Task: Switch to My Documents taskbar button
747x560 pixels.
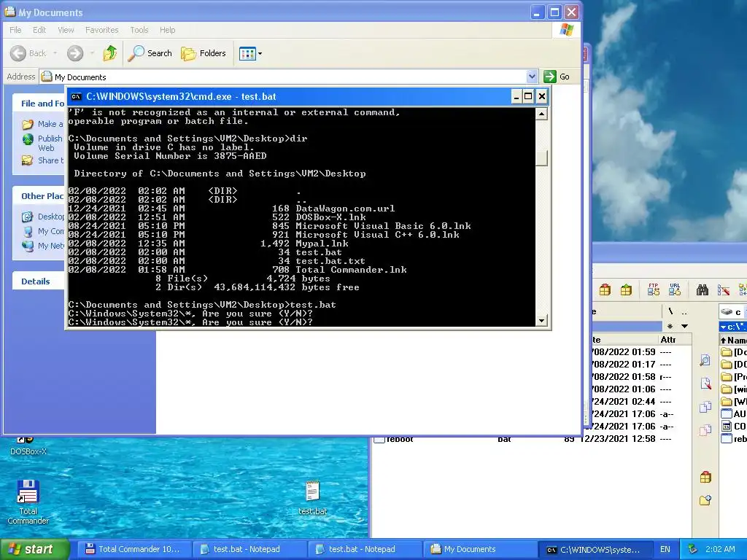Action: click(x=479, y=549)
